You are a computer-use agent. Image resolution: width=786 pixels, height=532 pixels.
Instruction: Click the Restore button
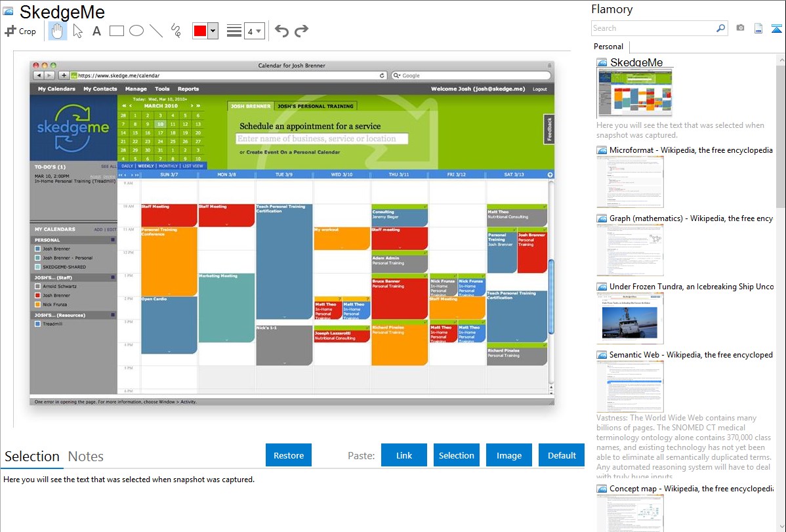point(289,455)
